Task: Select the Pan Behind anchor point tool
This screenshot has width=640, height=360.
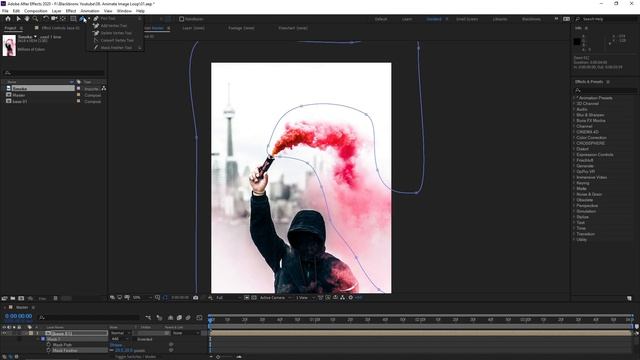Action: coord(63,19)
